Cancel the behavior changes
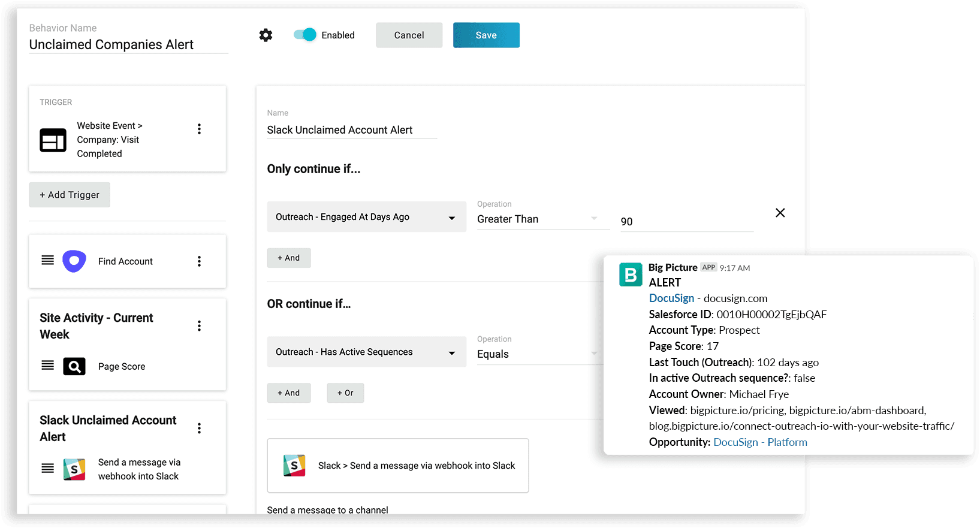Screen dimensions: 980x528 pos(409,35)
